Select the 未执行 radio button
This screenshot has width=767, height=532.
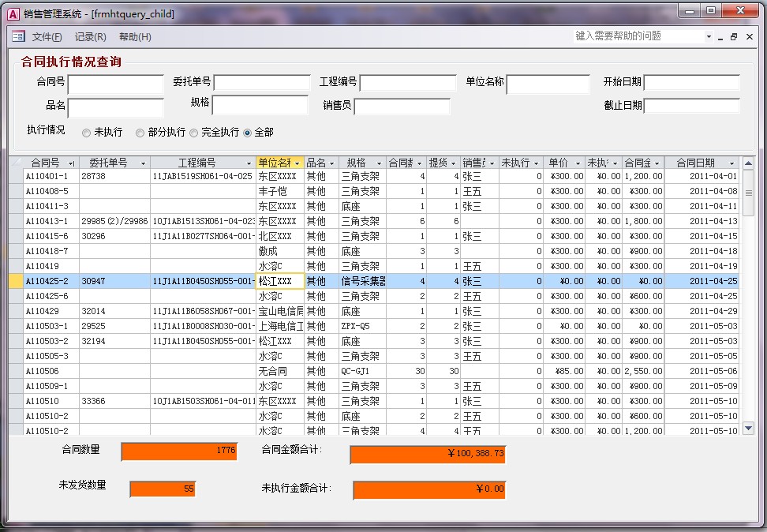(87, 133)
